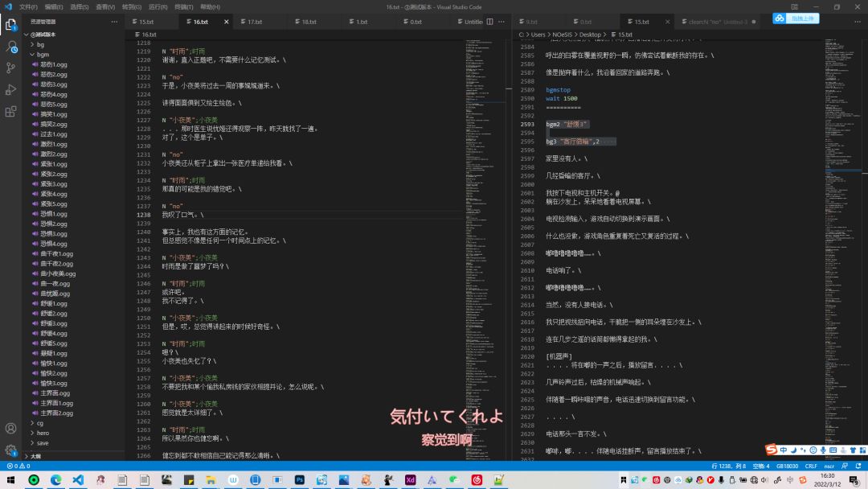Open the Search view in activity bar
The image size is (868, 489).
click(x=10, y=47)
